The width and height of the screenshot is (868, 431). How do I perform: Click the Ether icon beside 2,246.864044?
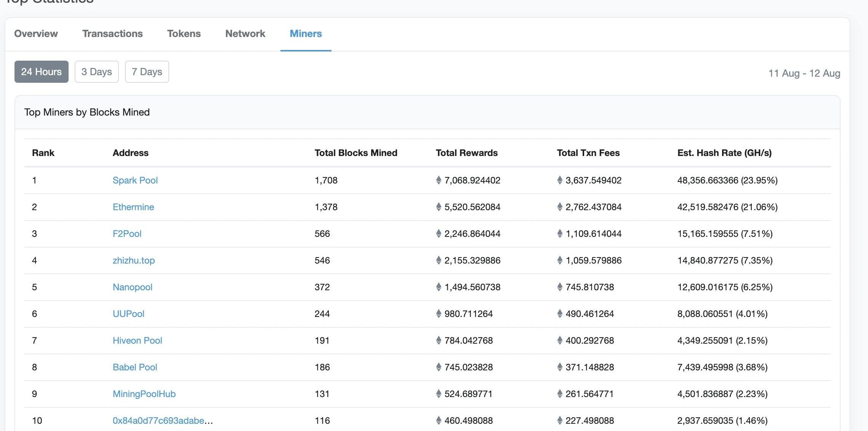pyautogui.click(x=439, y=233)
